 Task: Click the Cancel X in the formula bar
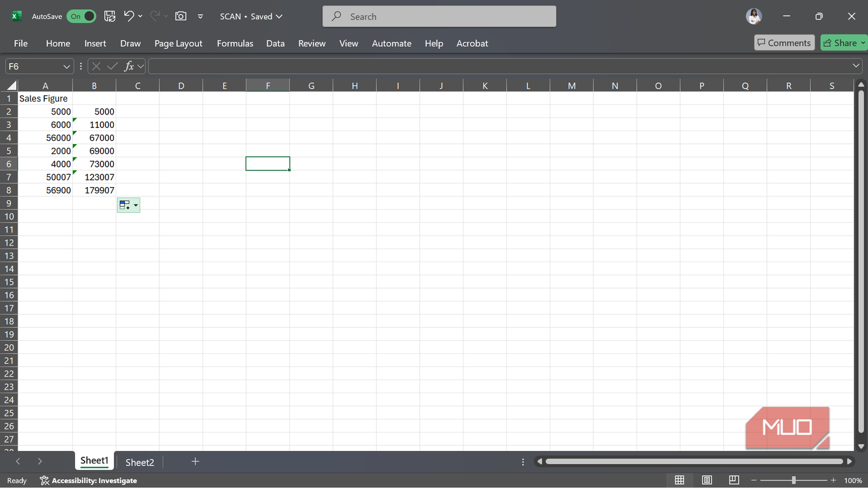click(96, 66)
